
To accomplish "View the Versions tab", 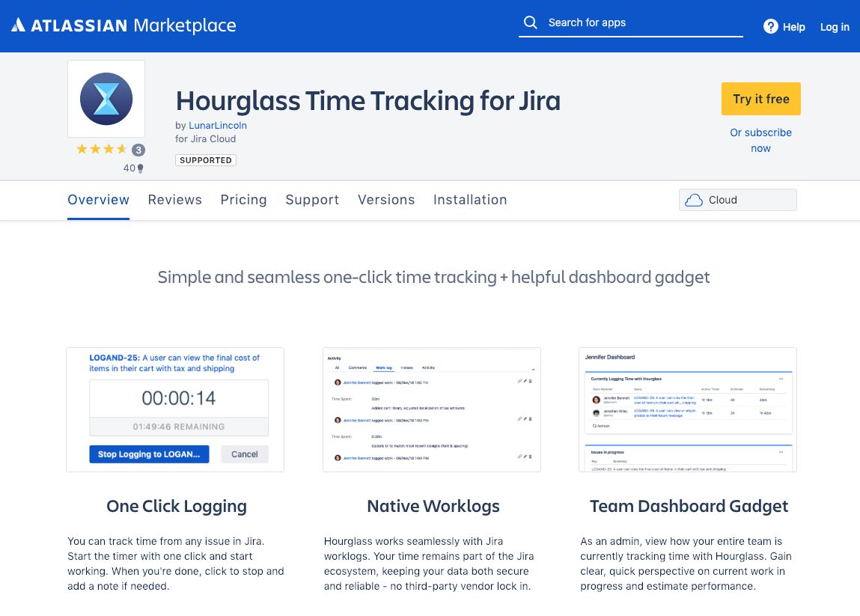I will click(386, 200).
